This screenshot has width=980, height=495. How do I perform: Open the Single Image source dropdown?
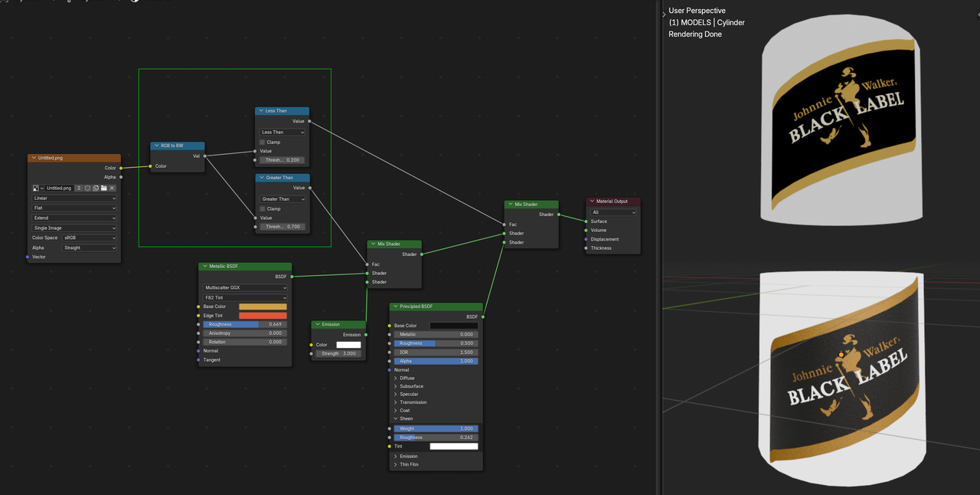click(74, 228)
